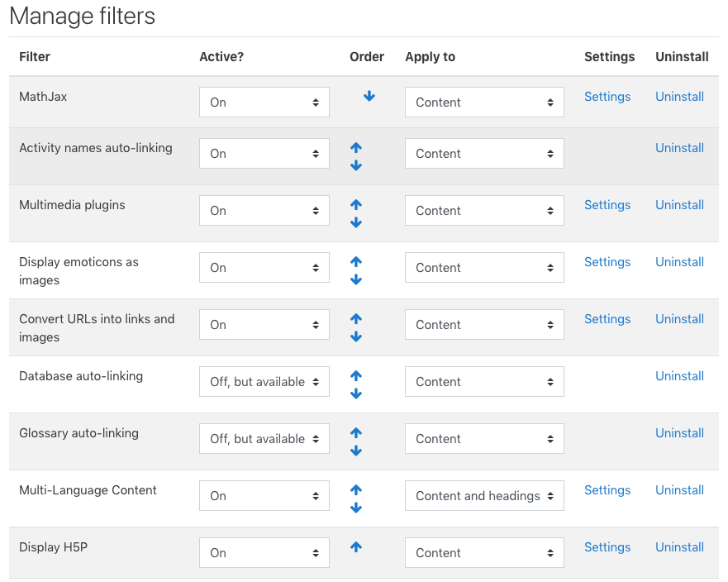Open Multi-Language Content Apply to dropdown
Viewport: 728px width, 582px height.
(x=484, y=495)
